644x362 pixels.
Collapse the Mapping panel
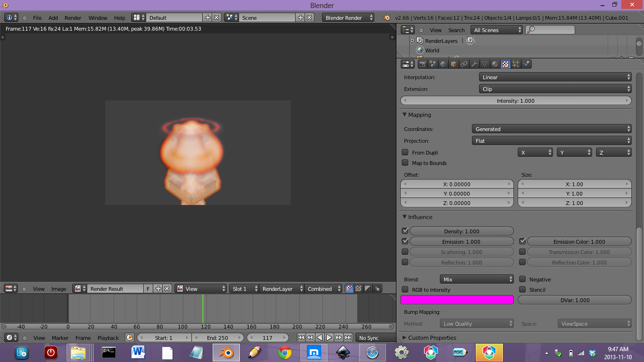[405, 115]
